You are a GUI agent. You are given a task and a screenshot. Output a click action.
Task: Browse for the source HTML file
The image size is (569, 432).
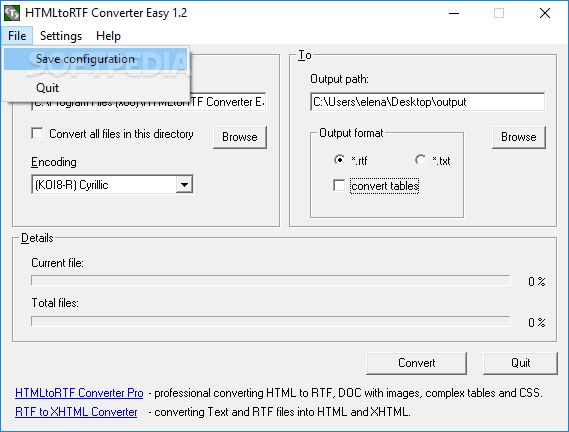tap(240, 137)
